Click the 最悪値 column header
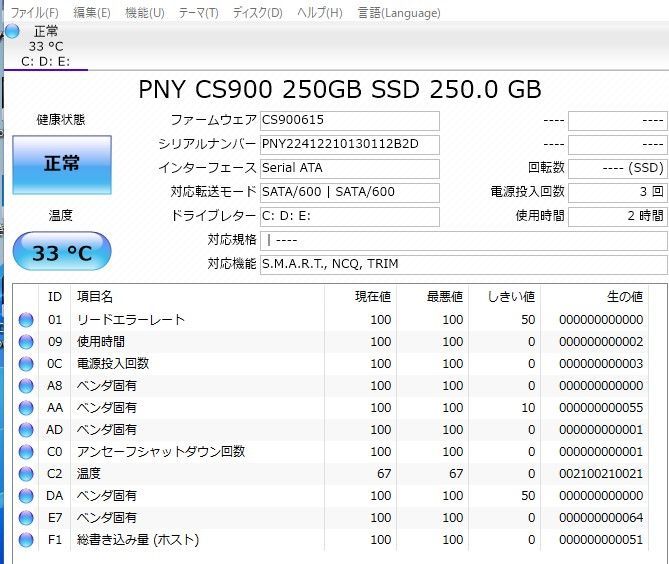 (433, 297)
